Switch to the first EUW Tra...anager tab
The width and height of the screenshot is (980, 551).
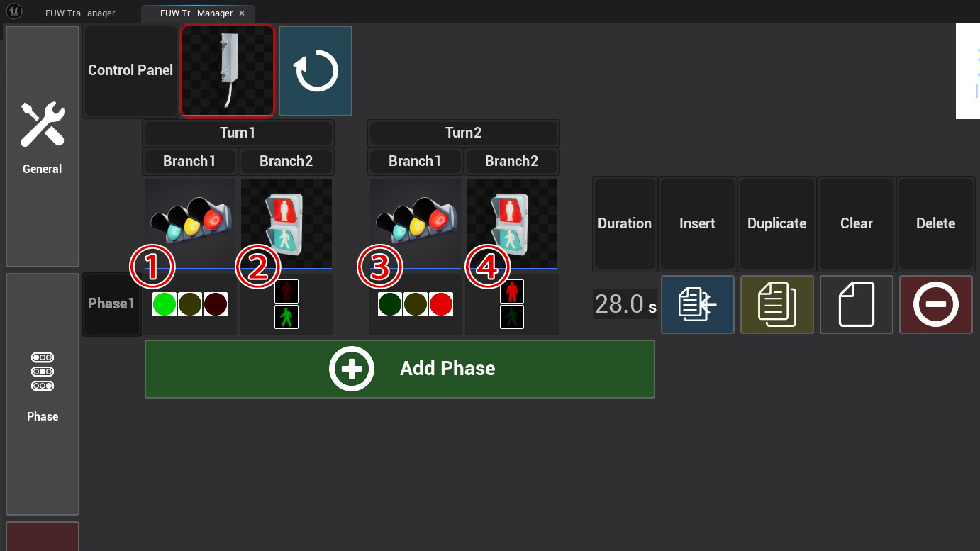point(79,13)
